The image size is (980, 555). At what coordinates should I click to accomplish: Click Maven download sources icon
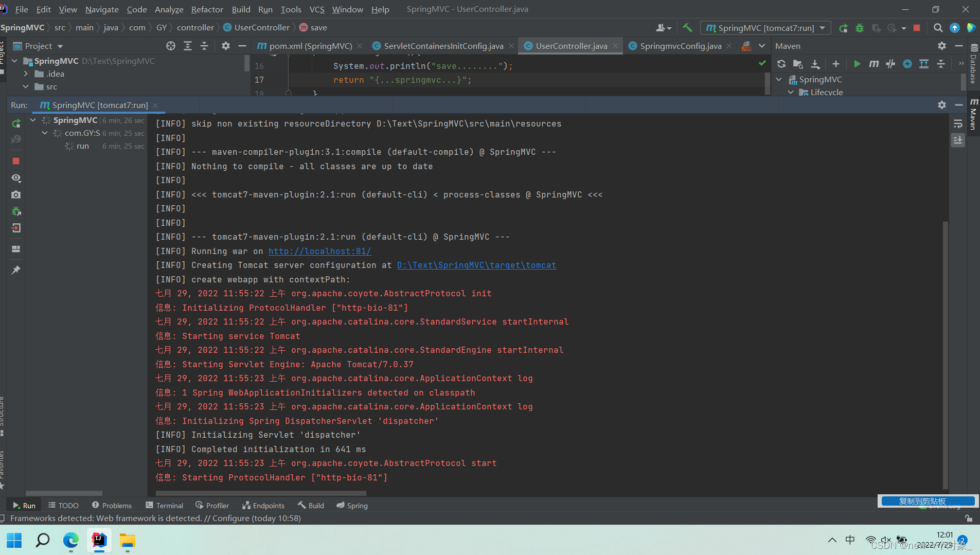(x=815, y=64)
